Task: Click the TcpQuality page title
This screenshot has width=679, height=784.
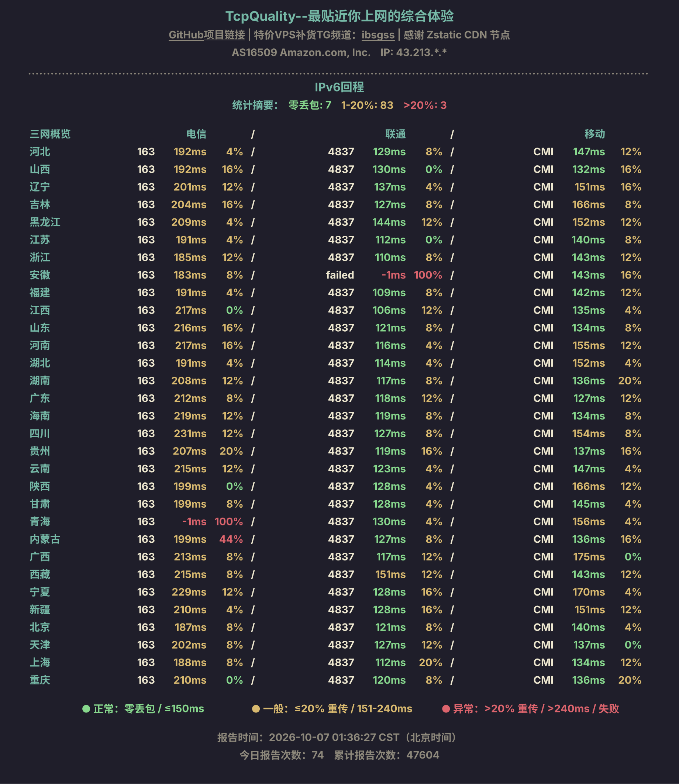Action: 339,16
